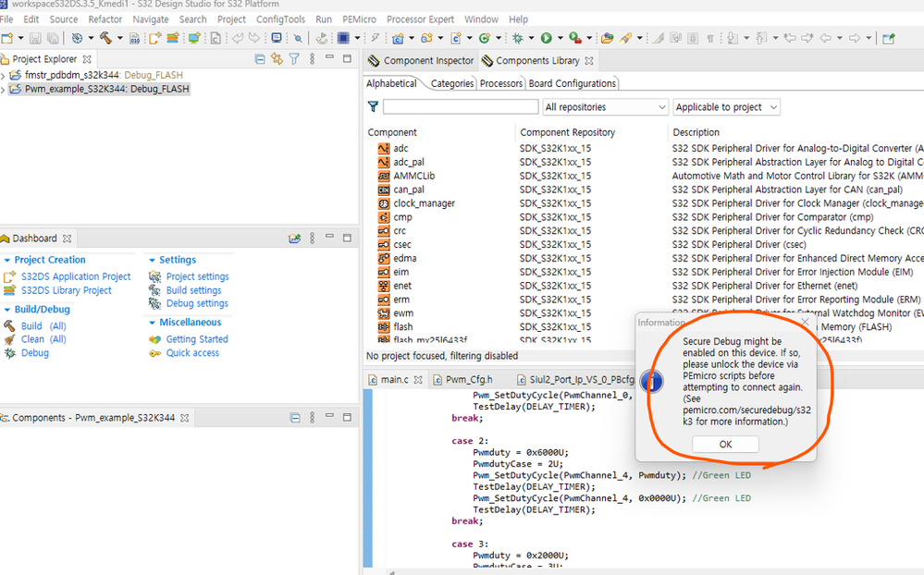Image resolution: width=924 pixels, height=575 pixels.
Task: Click the Back arrow navigation icon
Action: [x=826, y=38]
